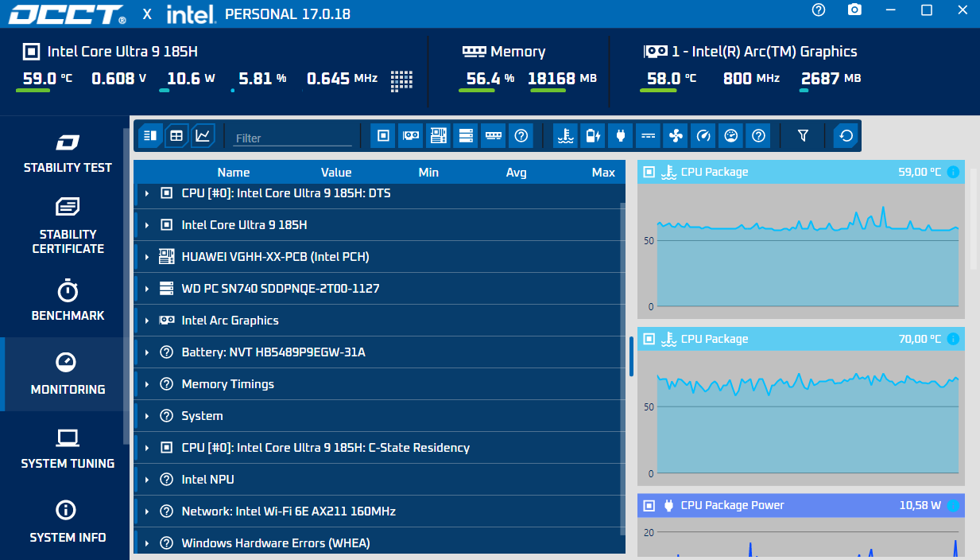
Task: Switch to table view layout icon
Action: click(x=176, y=136)
